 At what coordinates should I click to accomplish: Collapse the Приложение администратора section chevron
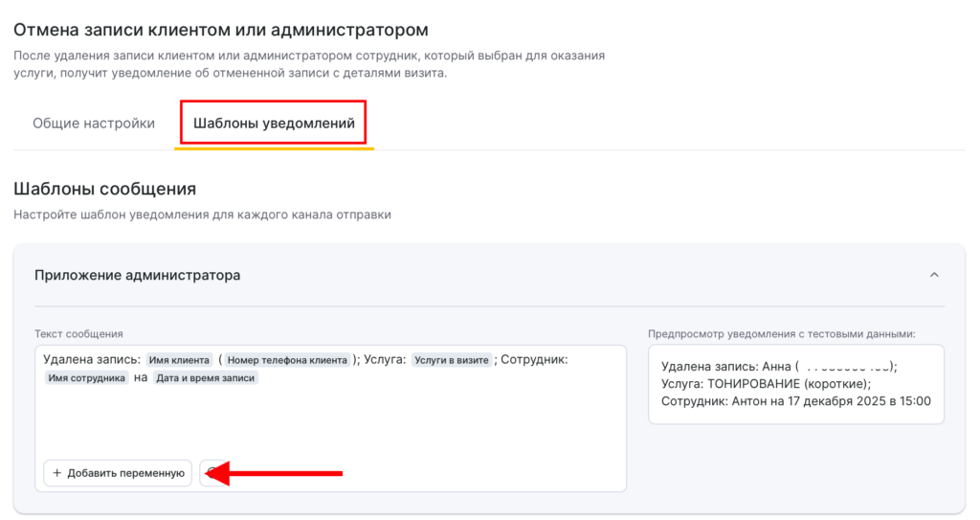(x=934, y=275)
